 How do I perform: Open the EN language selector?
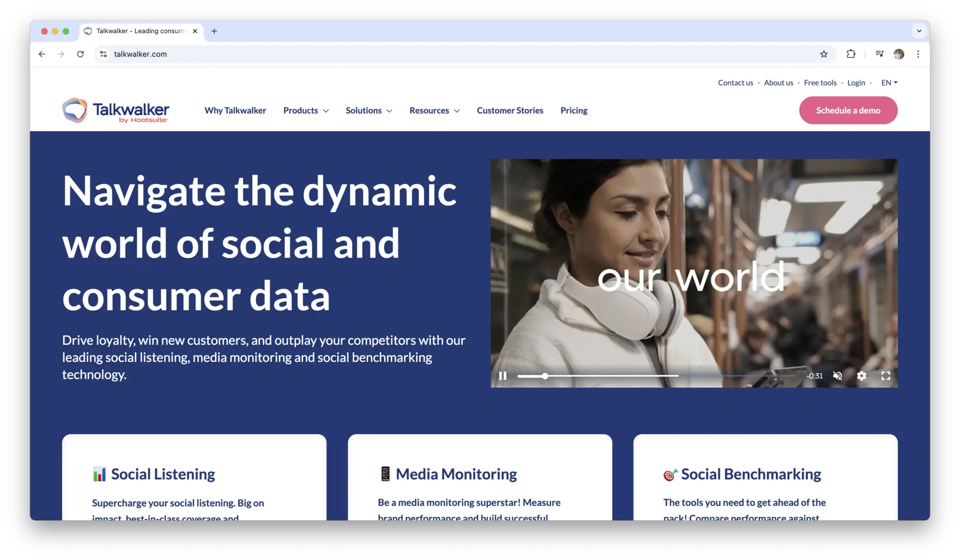point(889,82)
